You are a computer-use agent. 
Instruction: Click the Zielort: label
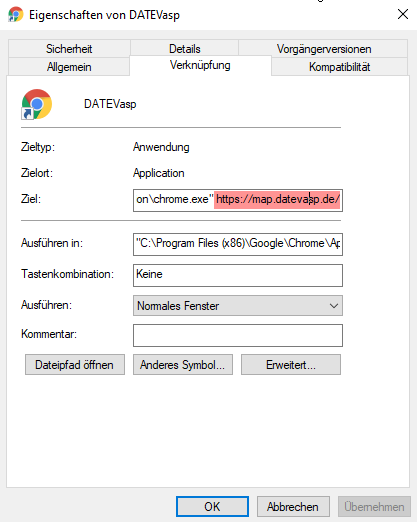click(x=37, y=173)
